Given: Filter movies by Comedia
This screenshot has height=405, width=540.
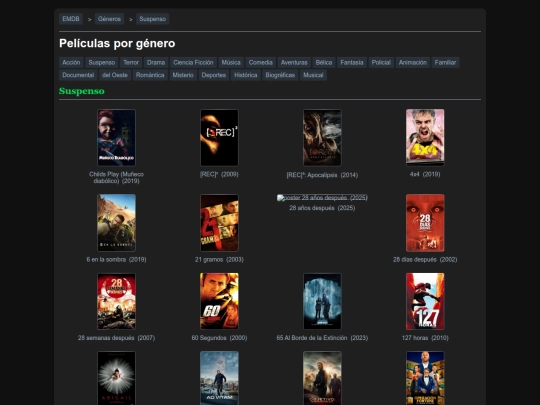Looking at the screenshot, I should (x=261, y=62).
